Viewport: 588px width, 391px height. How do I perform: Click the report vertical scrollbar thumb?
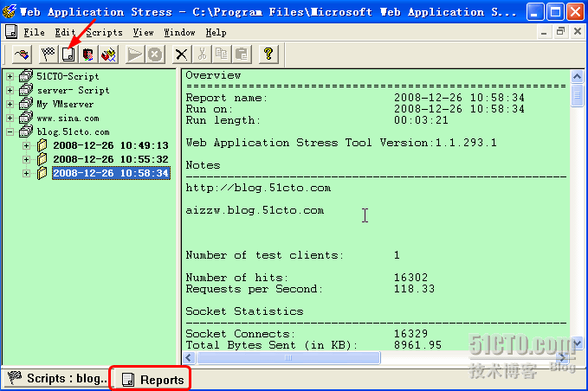577,95
